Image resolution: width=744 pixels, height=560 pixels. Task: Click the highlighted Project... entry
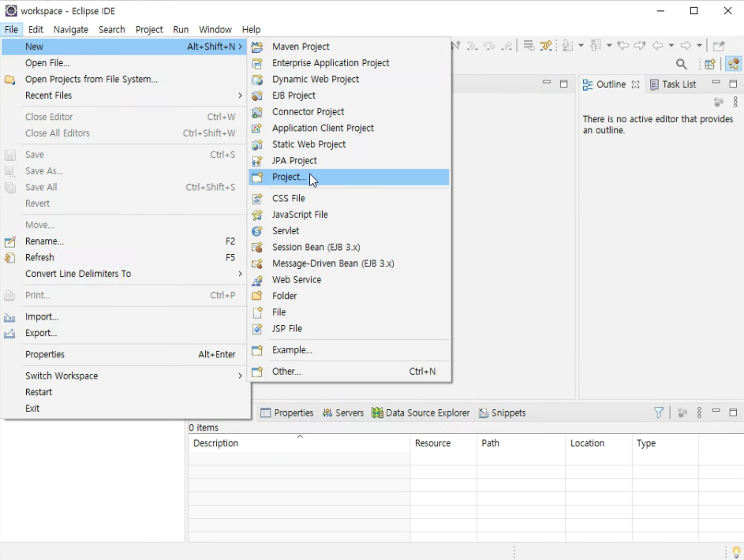click(349, 177)
